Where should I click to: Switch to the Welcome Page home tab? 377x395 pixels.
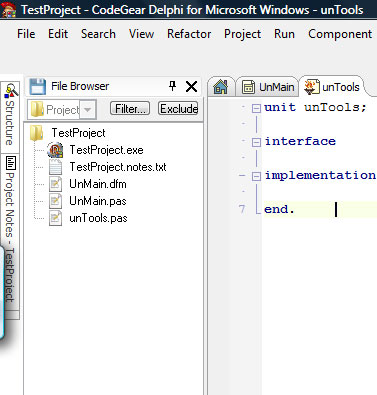coord(221,87)
